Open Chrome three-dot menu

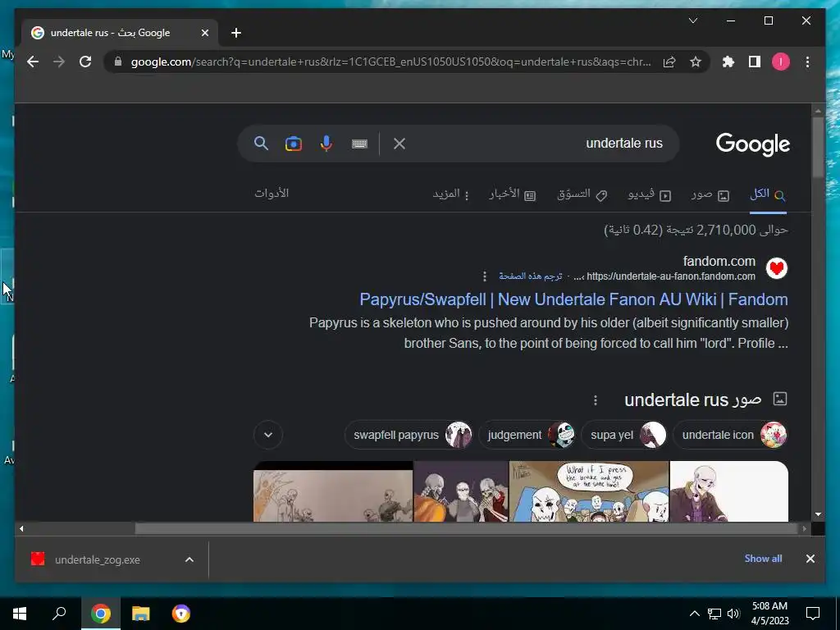click(x=807, y=62)
